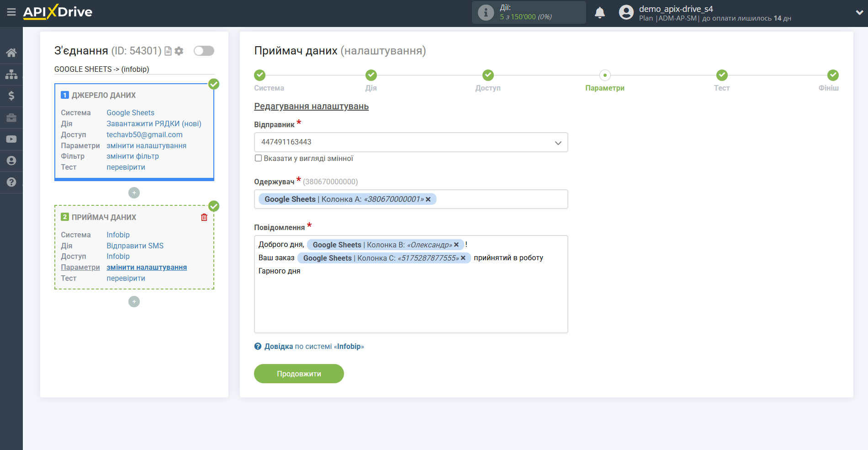The width and height of the screenshot is (868, 450).
Task: Click the demo_apix-drive_s4 account name
Action: (x=676, y=9)
